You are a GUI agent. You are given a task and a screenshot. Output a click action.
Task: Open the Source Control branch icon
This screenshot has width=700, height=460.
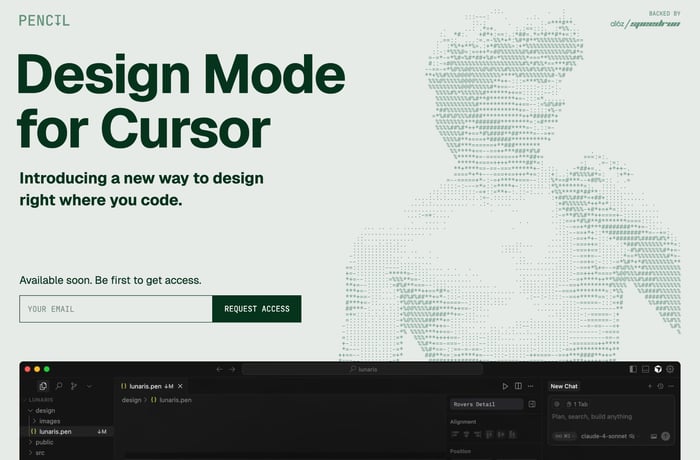pyautogui.click(x=74, y=386)
